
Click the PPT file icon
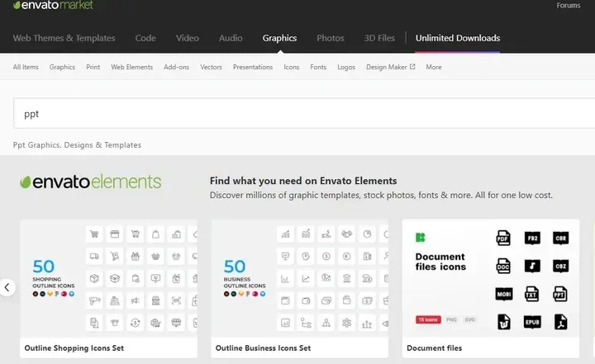pos(560,294)
